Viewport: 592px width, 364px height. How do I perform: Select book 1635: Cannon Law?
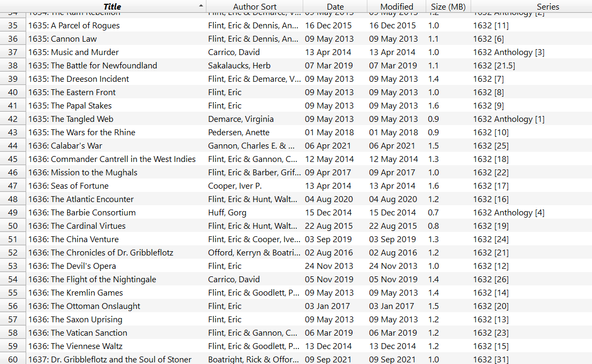pyautogui.click(x=63, y=39)
